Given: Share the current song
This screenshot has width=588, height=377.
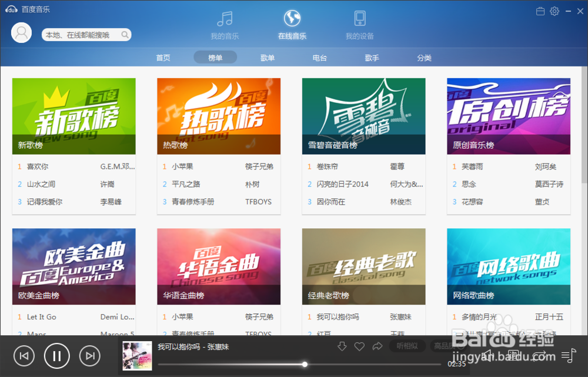Looking at the screenshot, I should pyautogui.click(x=377, y=346).
